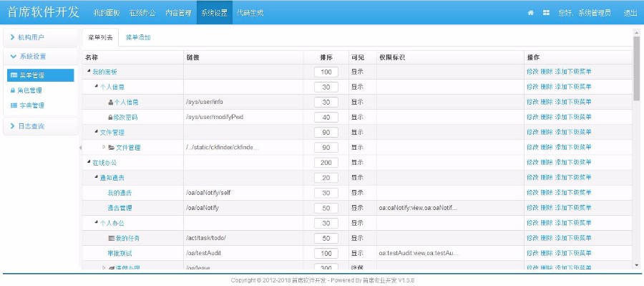The height and width of the screenshot is (286, 644).
Task: Edit sort value 100 for 审批测试
Action: pos(326,254)
